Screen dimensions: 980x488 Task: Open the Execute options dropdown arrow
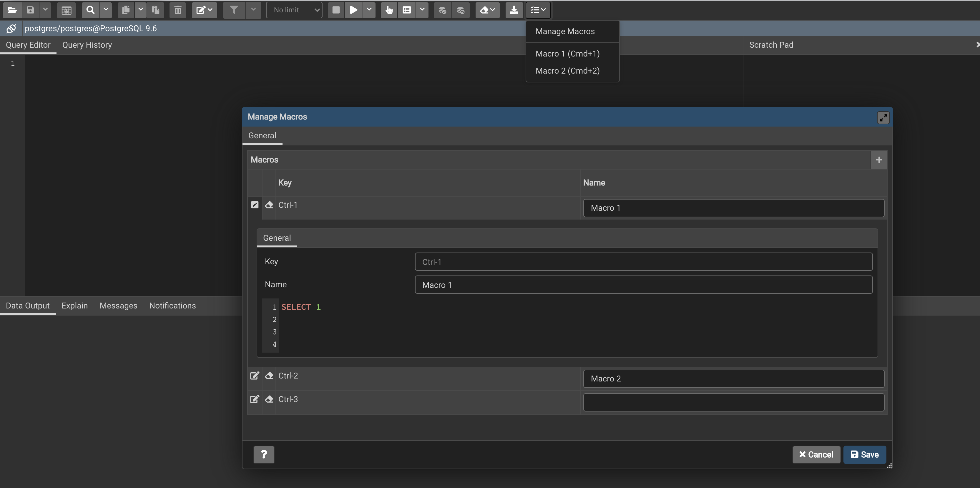369,10
